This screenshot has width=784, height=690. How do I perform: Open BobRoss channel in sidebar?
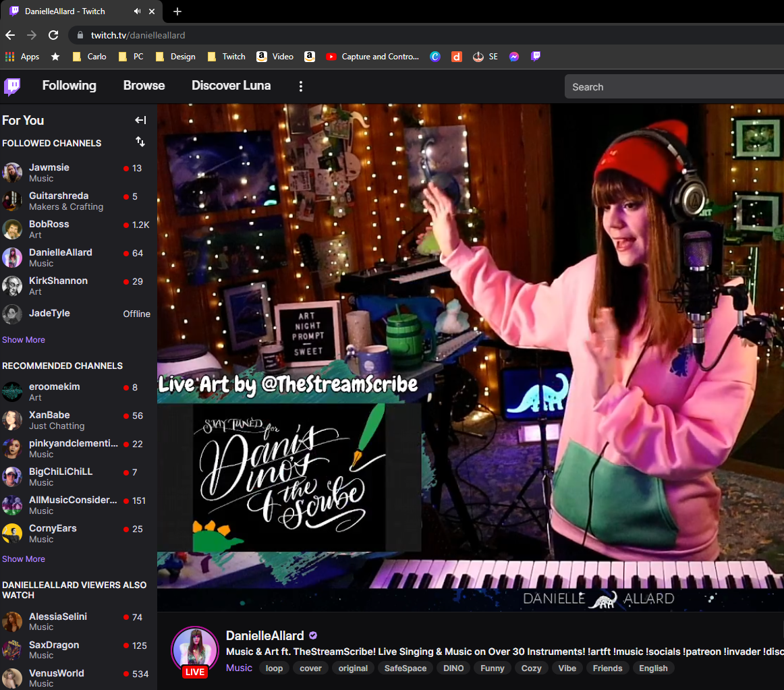[x=49, y=224]
